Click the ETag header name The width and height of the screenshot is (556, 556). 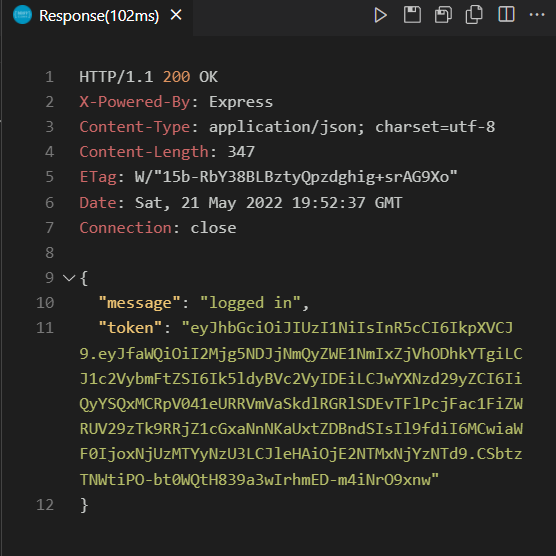pos(98,177)
